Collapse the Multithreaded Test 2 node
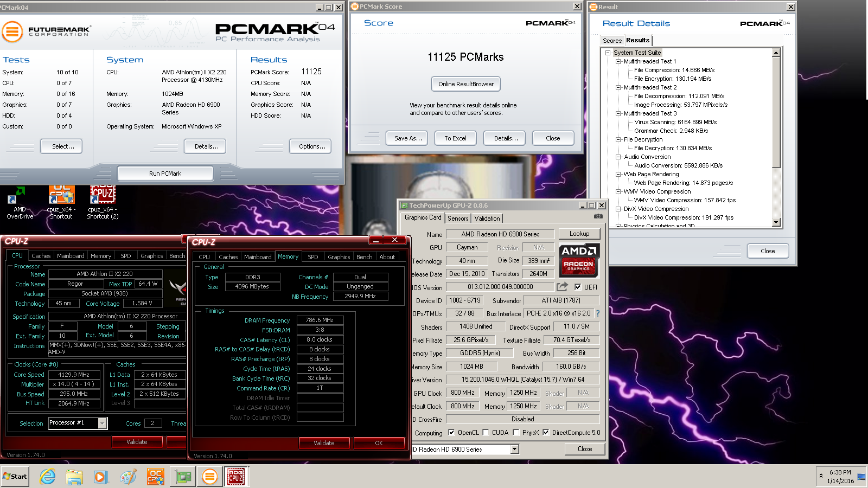 click(x=618, y=87)
